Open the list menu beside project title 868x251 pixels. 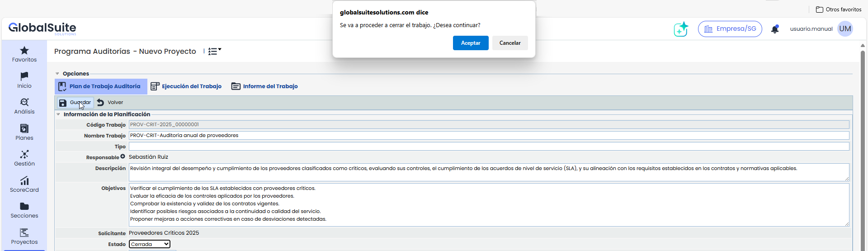pos(214,52)
